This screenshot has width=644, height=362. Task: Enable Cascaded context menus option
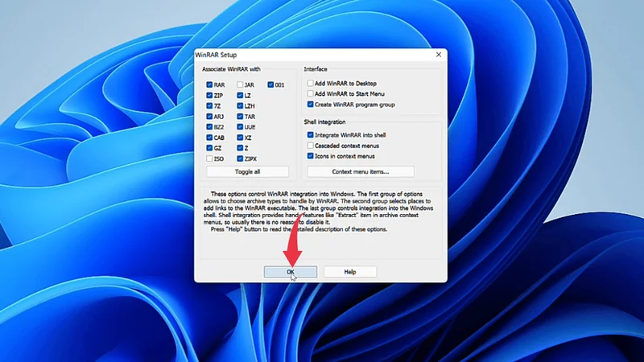(311, 146)
